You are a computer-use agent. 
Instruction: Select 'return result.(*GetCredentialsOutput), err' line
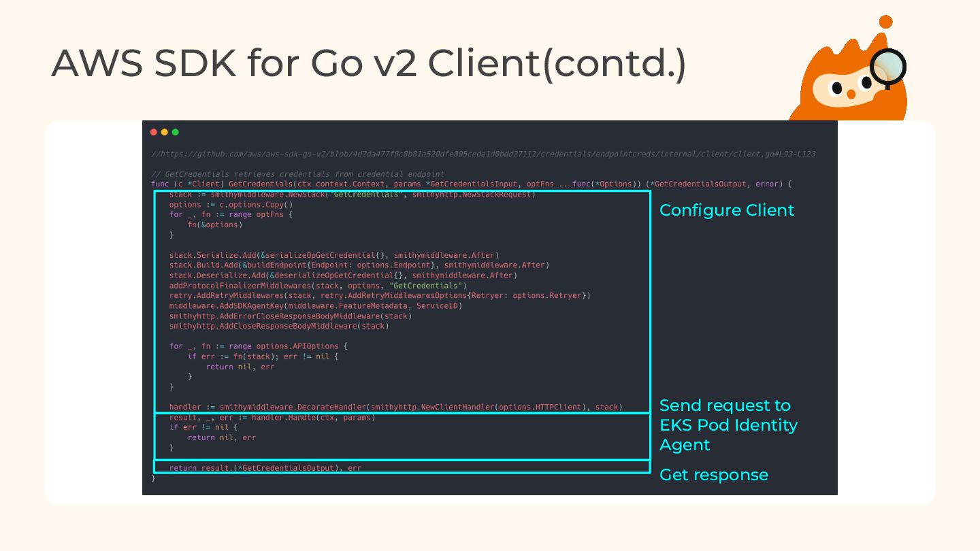click(265, 468)
